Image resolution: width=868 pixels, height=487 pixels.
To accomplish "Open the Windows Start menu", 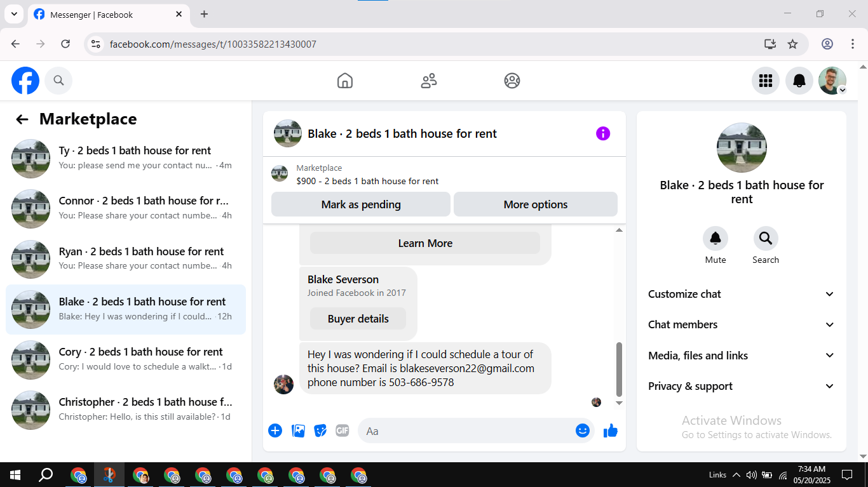I will pos(15,474).
